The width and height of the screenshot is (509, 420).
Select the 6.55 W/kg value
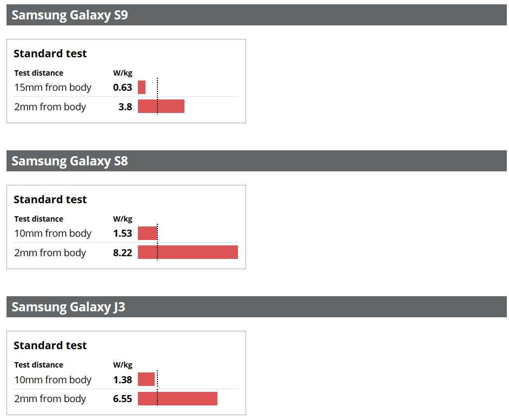tap(123, 399)
